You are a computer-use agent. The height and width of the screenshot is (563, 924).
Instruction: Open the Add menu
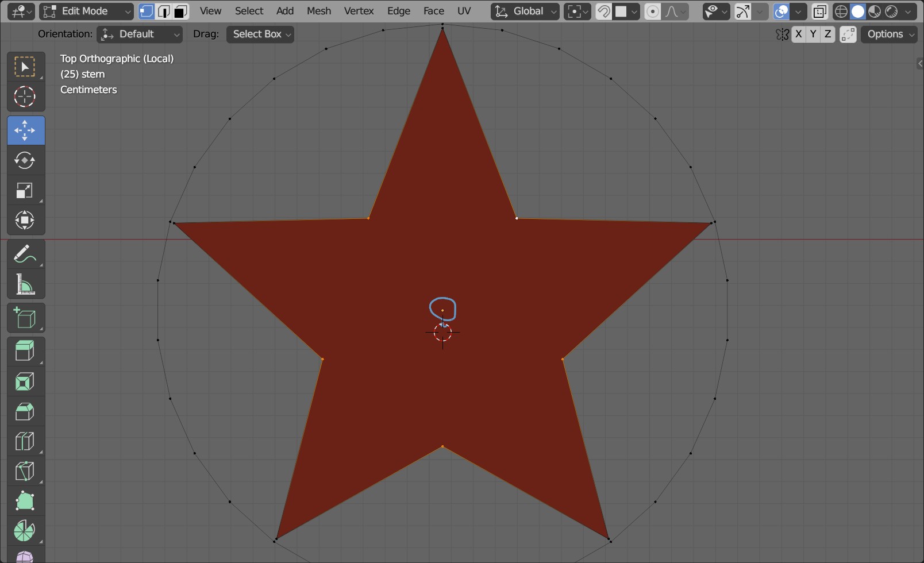[x=285, y=11]
